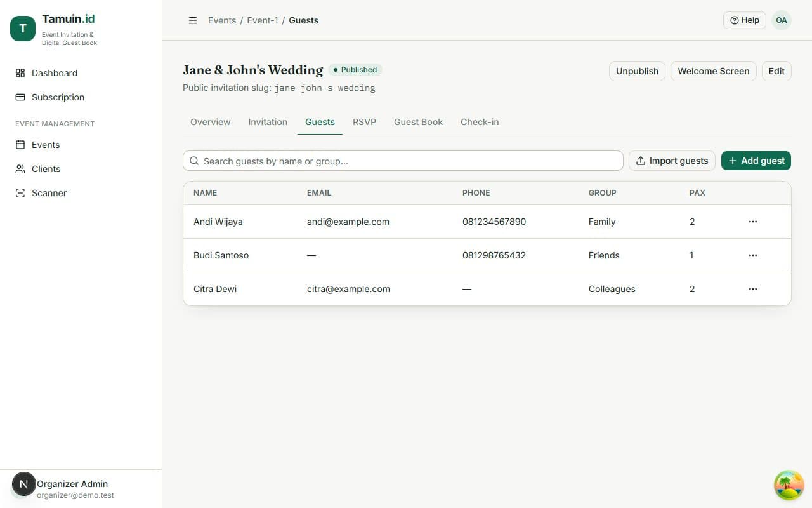Open row actions menu for Budi Santoso
Viewport: 812px width, 508px height.
click(753, 255)
